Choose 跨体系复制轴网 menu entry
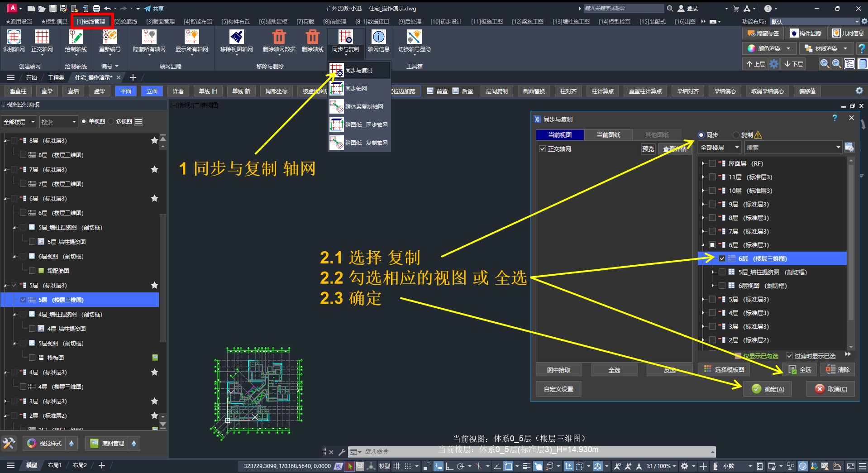 click(359, 107)
